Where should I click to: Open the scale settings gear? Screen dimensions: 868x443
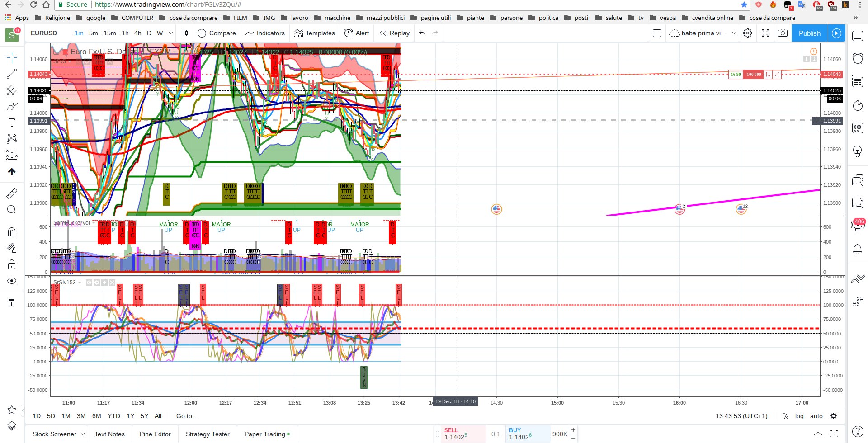tap(834, 416)
